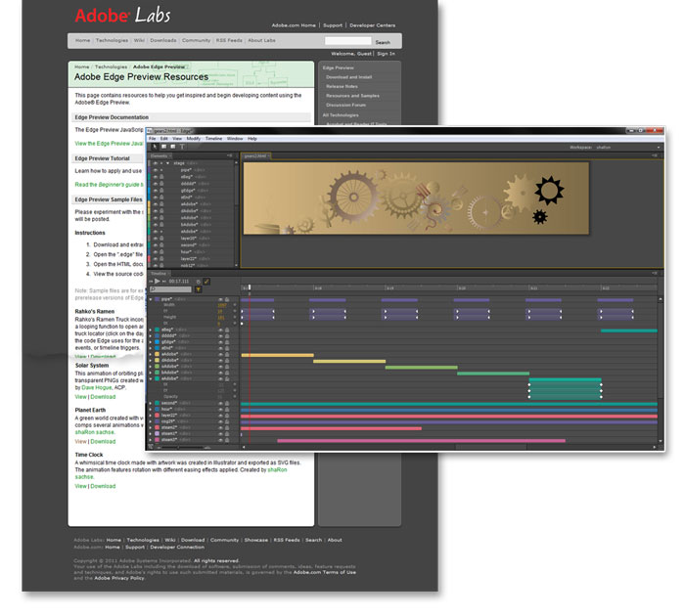685x616 pixels.
Task: Open the Timeline menu in menu bar
Action: (x=213, y=139)
